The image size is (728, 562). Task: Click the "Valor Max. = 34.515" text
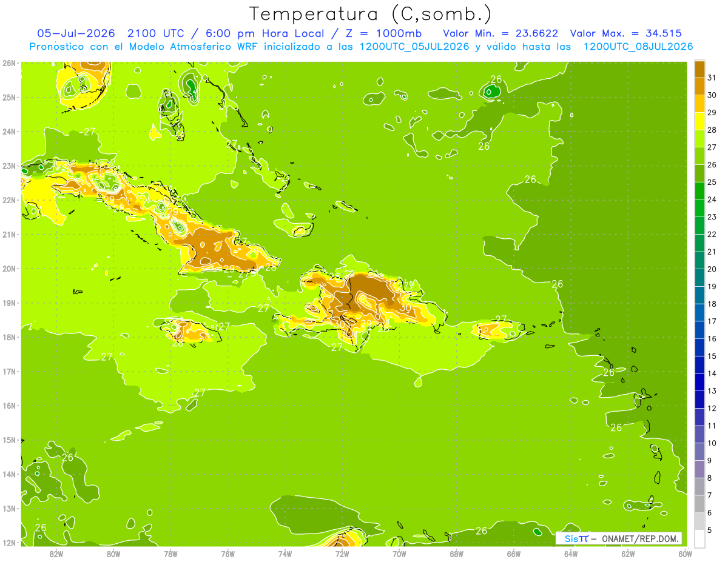[626, 33]
